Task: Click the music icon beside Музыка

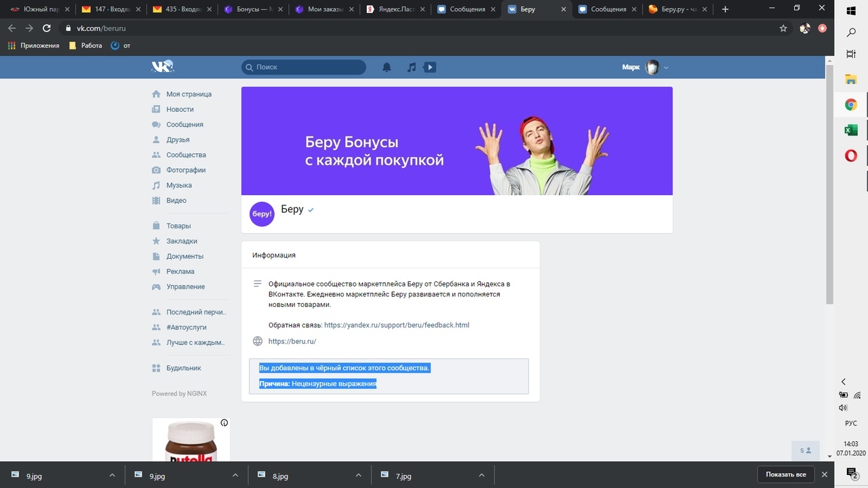Action: [x=157, y=185]
